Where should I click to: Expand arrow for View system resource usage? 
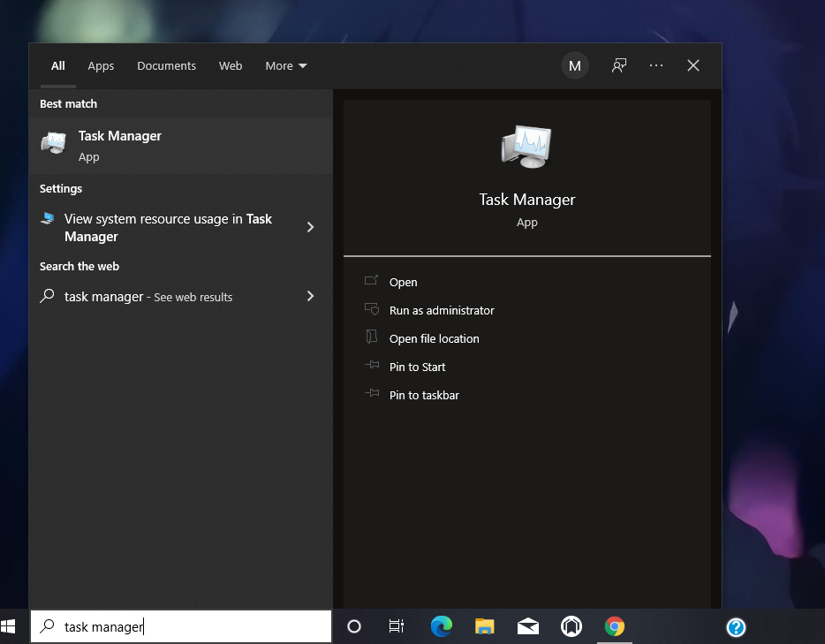(310, 227)
